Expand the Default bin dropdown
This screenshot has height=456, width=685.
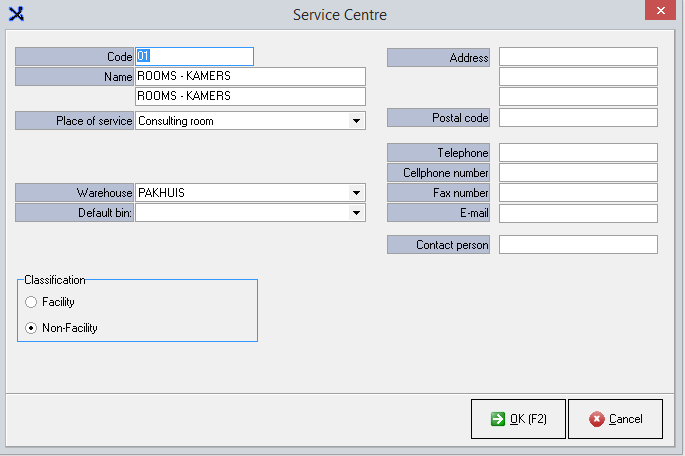coord(355,213)
